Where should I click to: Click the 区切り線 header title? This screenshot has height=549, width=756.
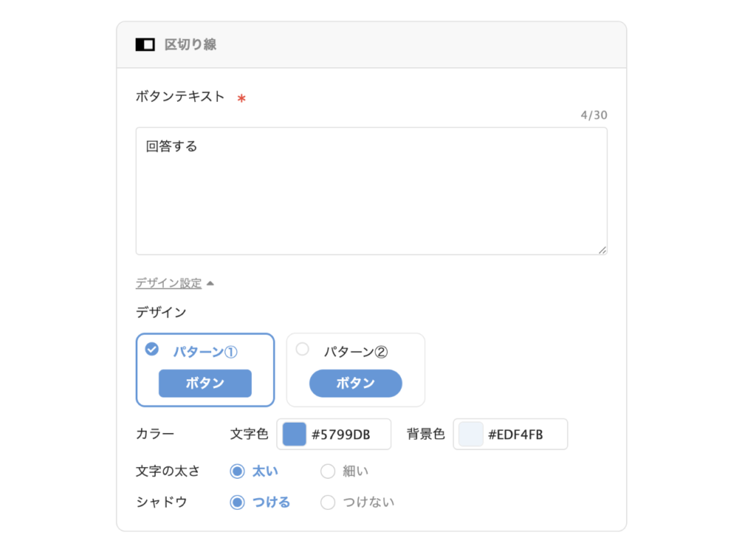(x=190, y=44)
